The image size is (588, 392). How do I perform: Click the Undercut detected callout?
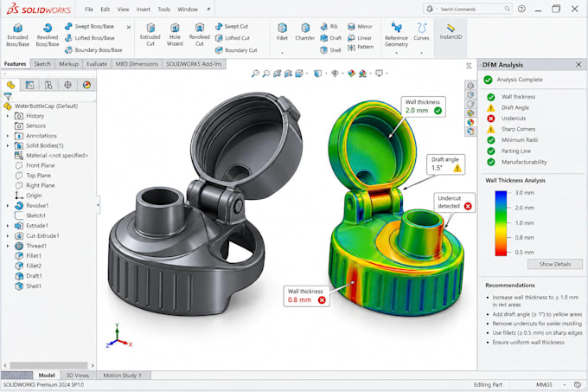455,202
